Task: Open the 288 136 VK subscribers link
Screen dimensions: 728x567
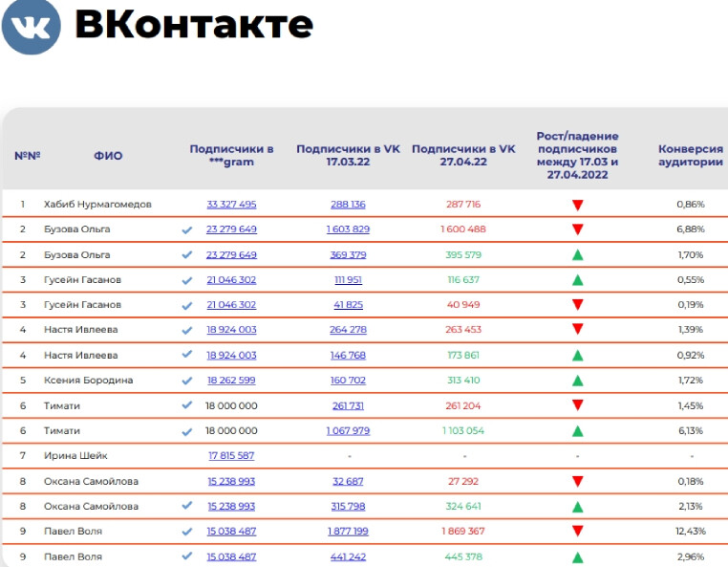Action: [348, 205]
